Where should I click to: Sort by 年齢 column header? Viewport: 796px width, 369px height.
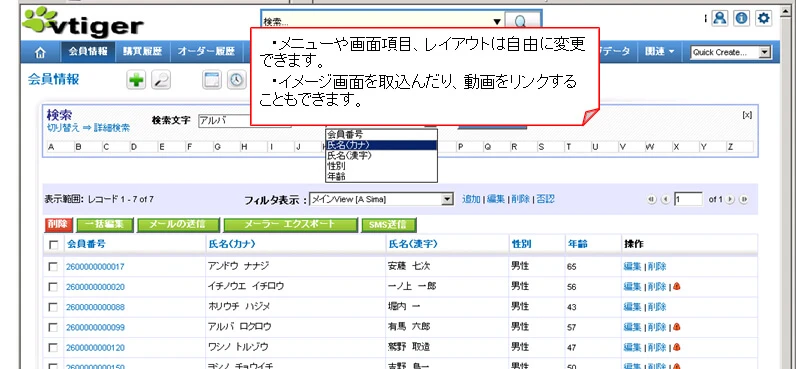[577, 245]
